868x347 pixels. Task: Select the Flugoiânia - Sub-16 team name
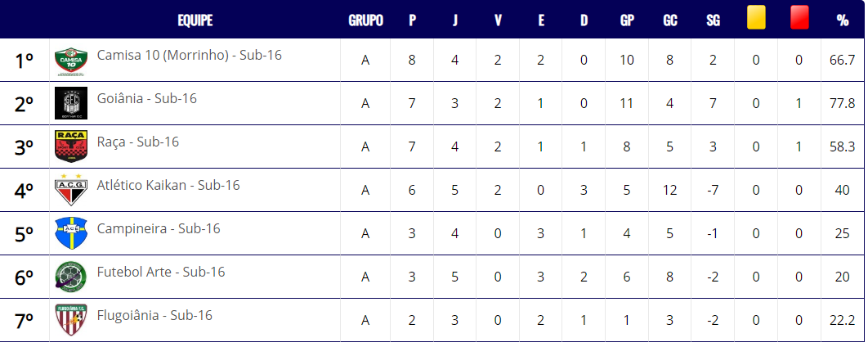tap(154, 315)
